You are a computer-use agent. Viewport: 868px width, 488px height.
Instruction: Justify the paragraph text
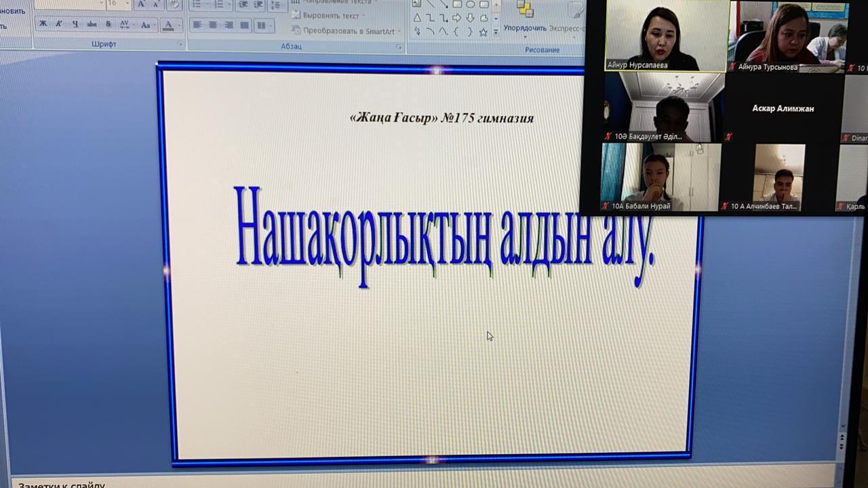[x=245, y=25]
